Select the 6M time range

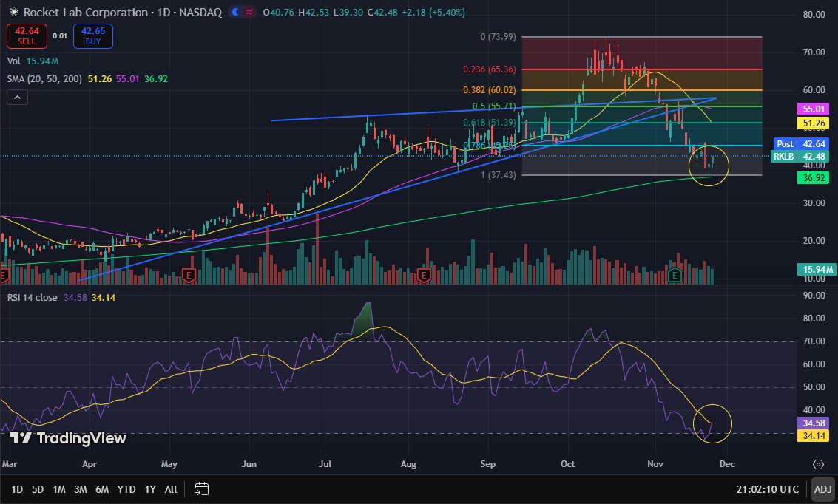coord(102,489)
